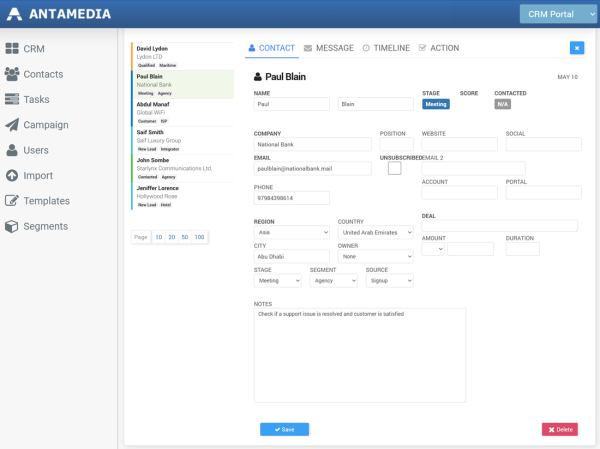600x449 pixels.
Task: Open Contacts people icon in sidebar
Action: (x=12, y=74)
